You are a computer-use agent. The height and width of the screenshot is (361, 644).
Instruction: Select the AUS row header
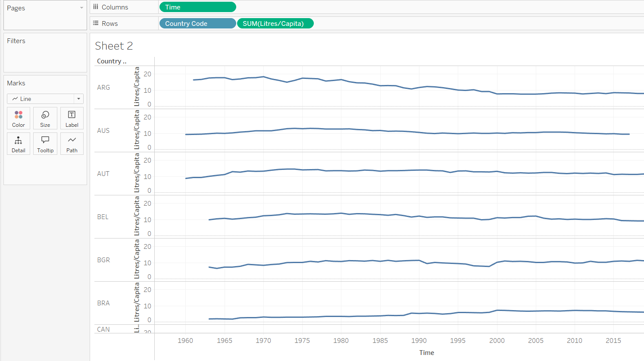click(103, 131)
